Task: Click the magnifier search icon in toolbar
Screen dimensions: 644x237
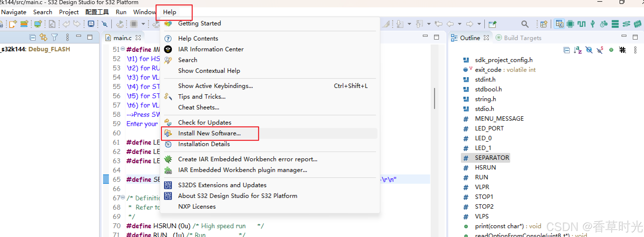Action: [x=525, y=24]
